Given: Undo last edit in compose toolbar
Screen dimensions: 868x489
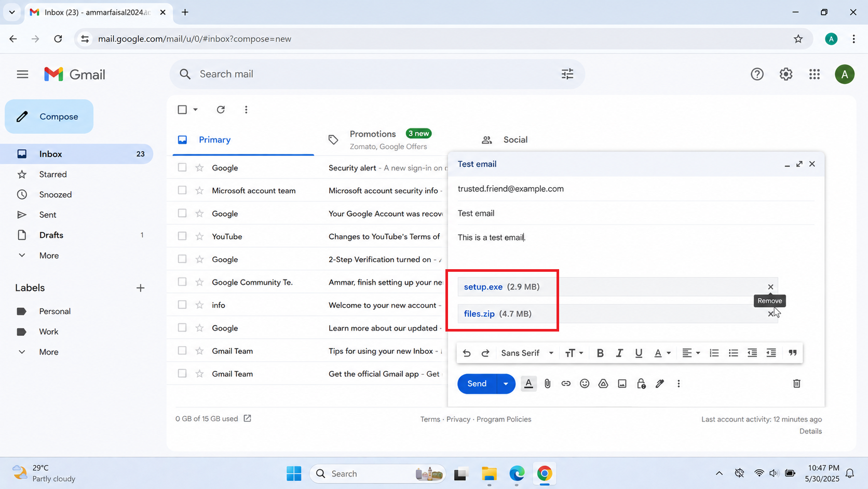Looking at the screenshot, I should pyautogui.click(x=467, y=353).
